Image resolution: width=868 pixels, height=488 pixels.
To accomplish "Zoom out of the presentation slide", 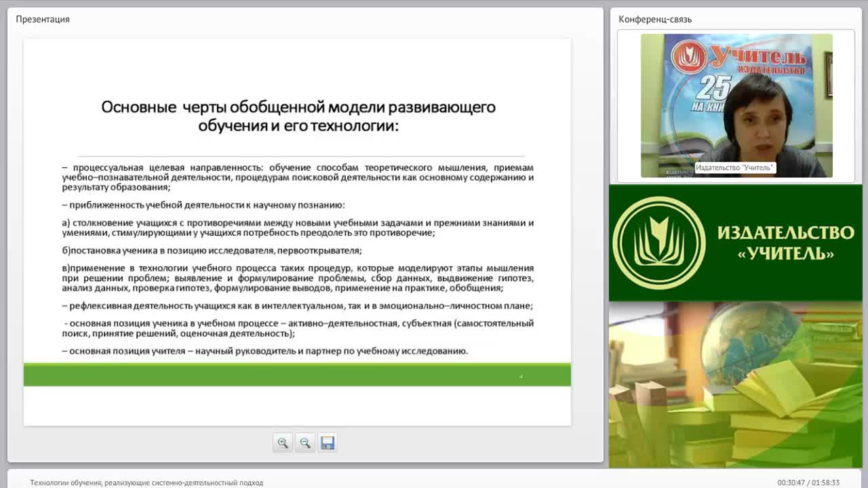I will click(305, 443).
